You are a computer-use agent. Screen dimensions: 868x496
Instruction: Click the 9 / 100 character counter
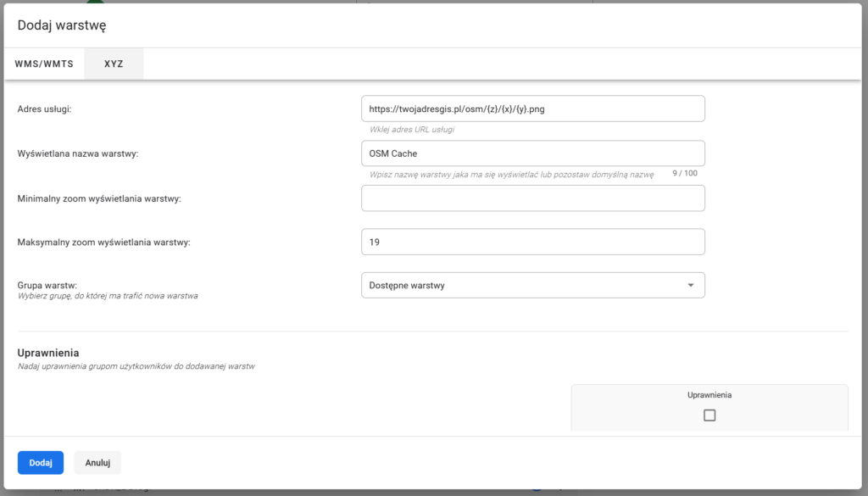[684, 173]
